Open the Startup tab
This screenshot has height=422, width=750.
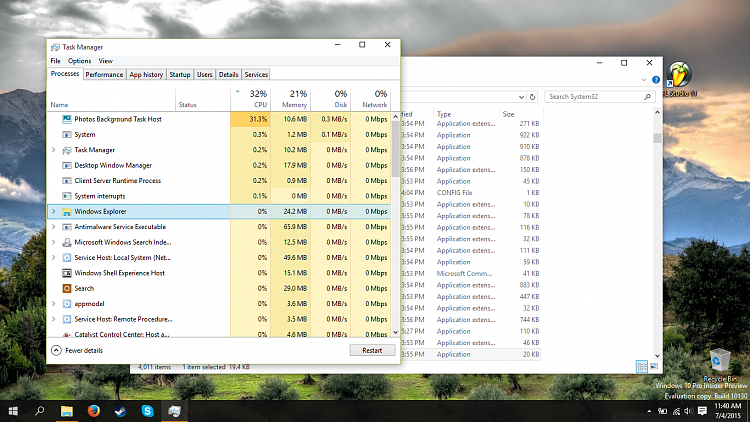(x=180, y=74)
